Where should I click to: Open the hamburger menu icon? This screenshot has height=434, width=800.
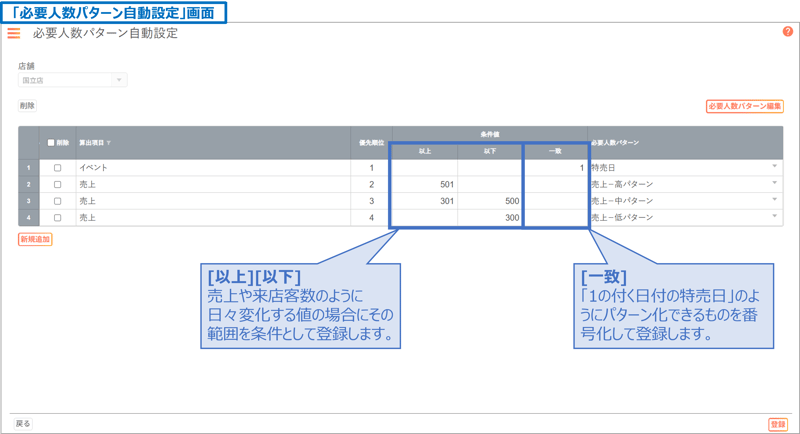14,33
